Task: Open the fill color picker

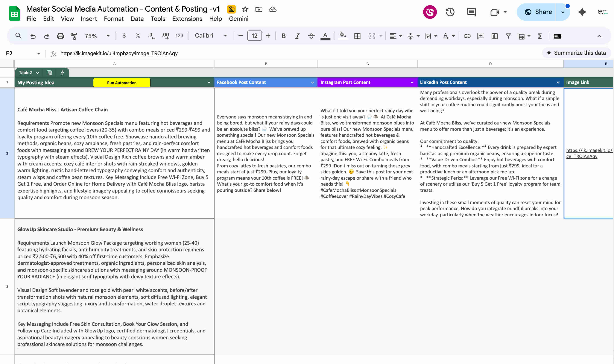Action: coord(343,36)
